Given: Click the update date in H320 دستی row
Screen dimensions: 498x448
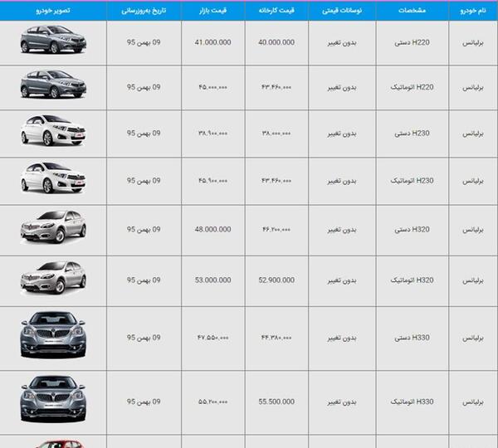Looking at the screenshot, I should point(144,229).
